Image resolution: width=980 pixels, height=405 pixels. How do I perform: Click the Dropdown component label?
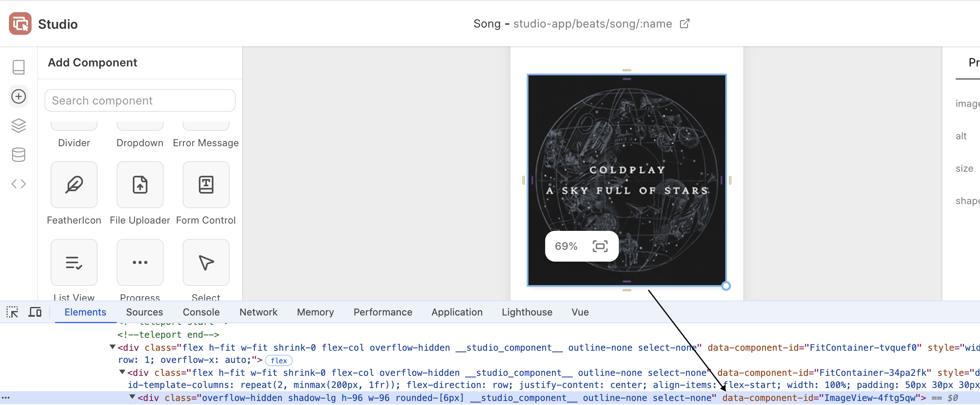pyautogui.click(x=140, y=143)
